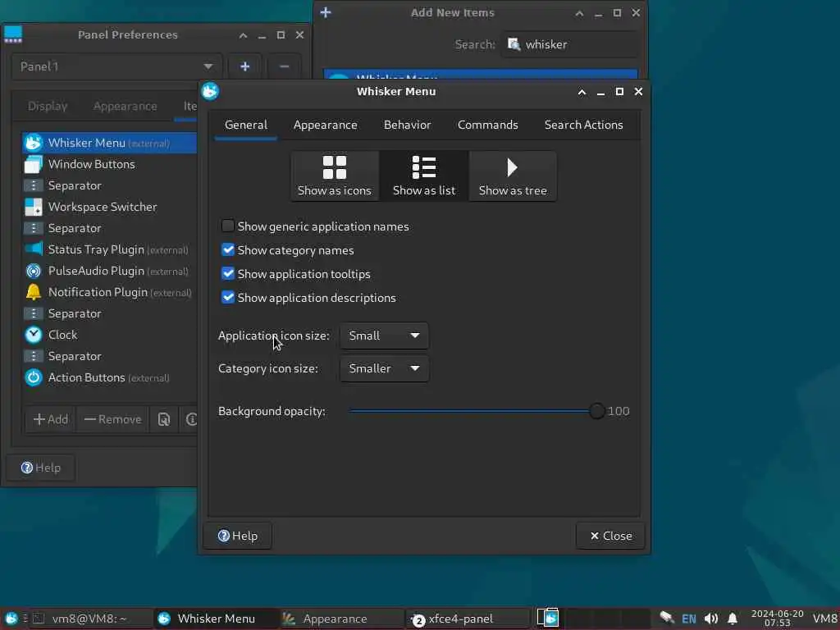Image resolution: width=840 pixels, height=630 pixels.
Task: Click Window Buttons icon in items list
Action: [33, 164]
